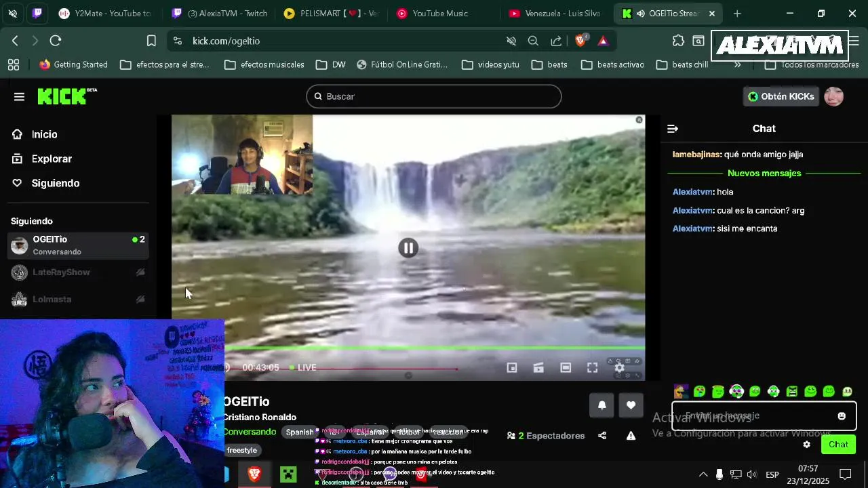Go back in browser history
Screen dimensions: 868x488
15,41
